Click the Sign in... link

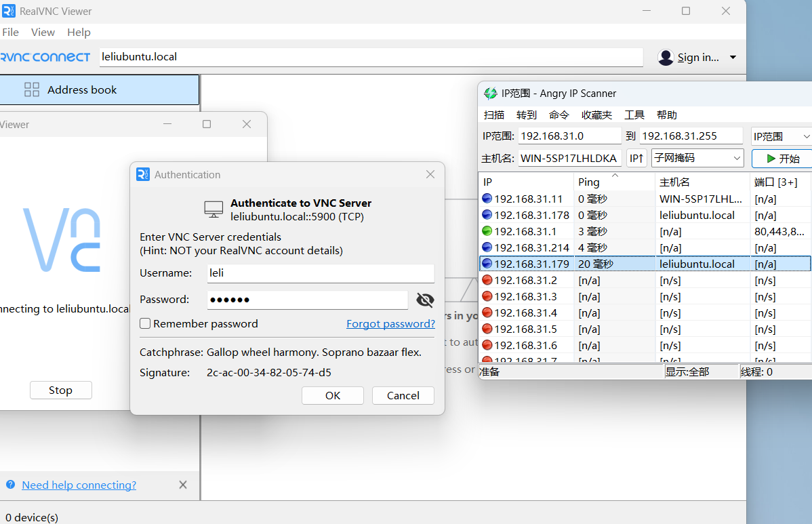pos(698,58)
